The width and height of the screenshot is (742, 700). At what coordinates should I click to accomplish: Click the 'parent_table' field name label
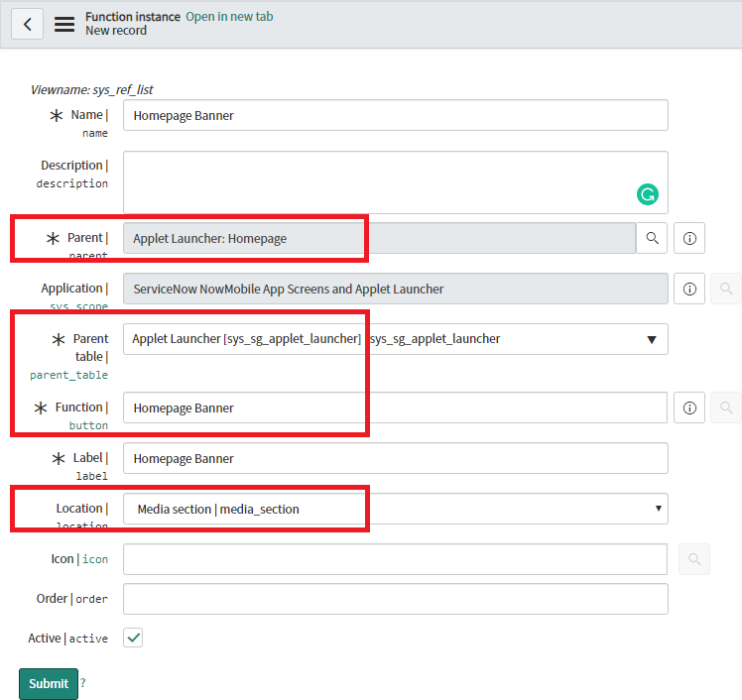click(69, 375)
